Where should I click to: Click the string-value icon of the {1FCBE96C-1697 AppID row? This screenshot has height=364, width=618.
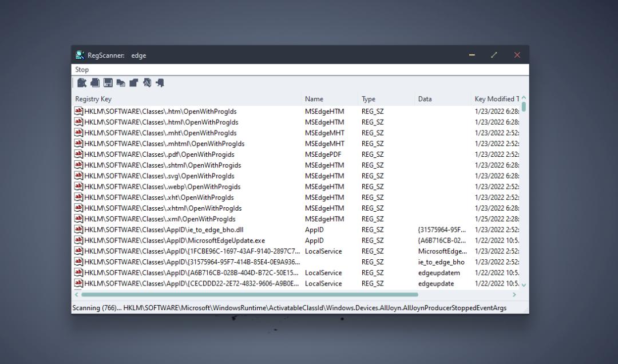(78, 251)
